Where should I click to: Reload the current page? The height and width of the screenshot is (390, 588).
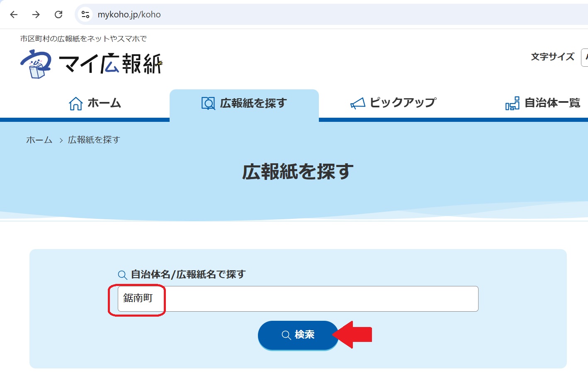[58, 15]
